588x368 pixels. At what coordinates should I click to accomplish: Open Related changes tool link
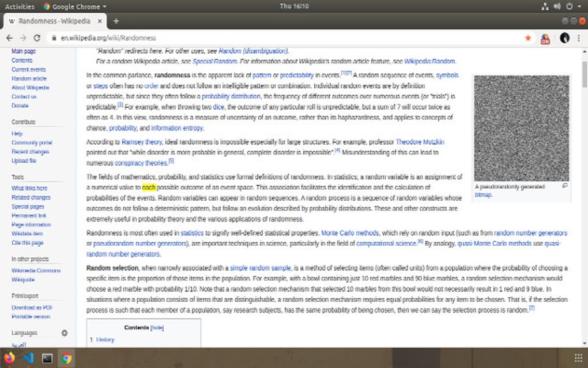31,197
